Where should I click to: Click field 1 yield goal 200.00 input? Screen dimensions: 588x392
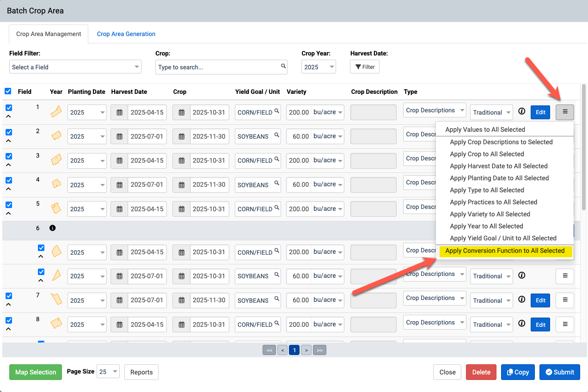299,112
